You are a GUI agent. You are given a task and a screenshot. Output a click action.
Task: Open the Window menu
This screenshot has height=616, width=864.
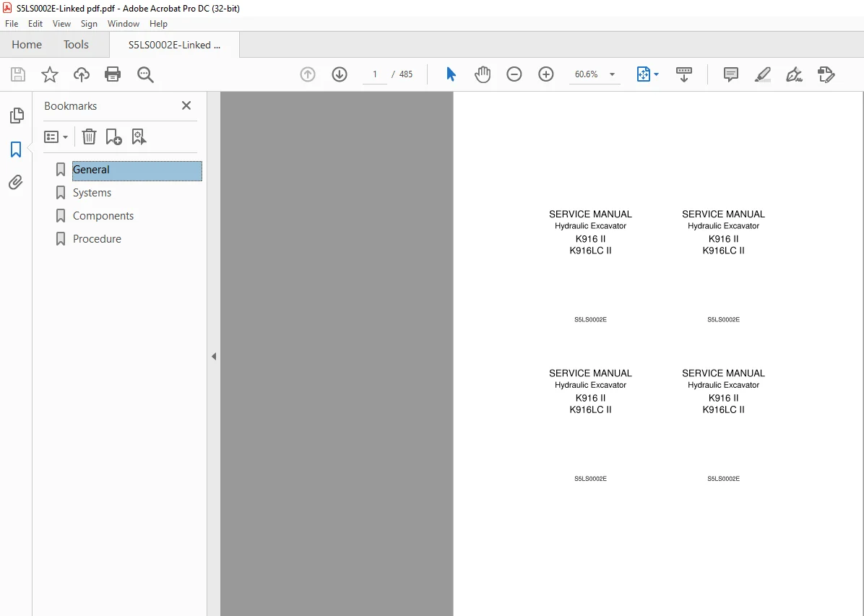click(x=124, y=24)
